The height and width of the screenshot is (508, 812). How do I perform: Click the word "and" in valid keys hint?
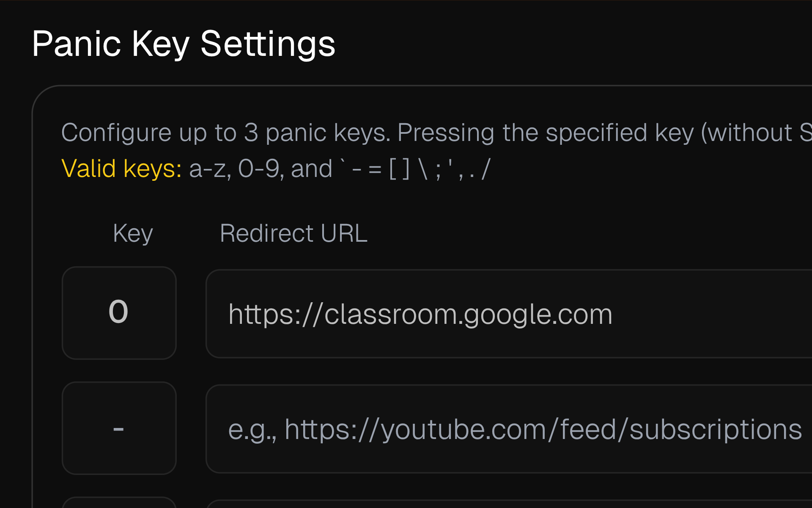[x=311, y=168]
